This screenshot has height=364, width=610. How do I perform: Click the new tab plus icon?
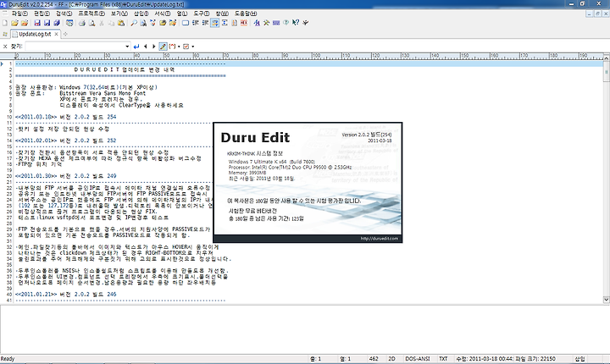point(65,34)
